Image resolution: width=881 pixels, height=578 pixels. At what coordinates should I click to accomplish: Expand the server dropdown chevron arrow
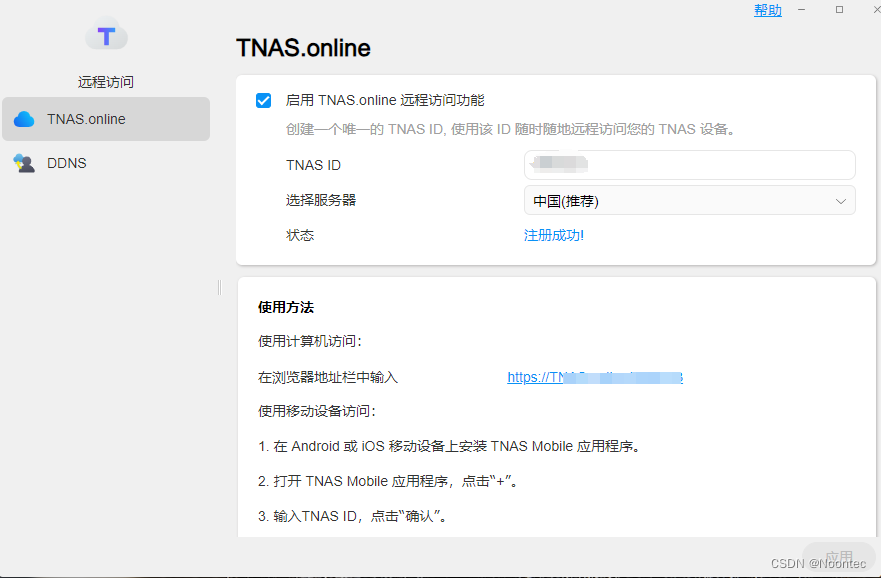(841, 201)
